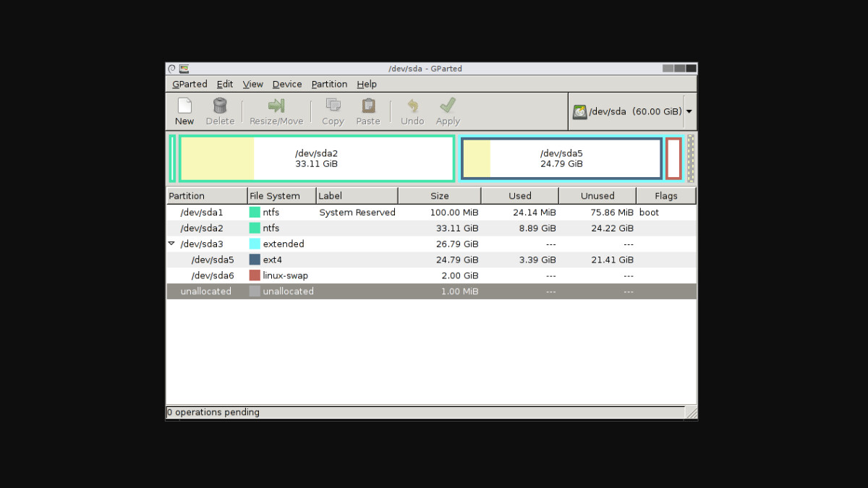
Task: Select the narrow /dev/sda1 block in disk map
Action: [173, 158]
